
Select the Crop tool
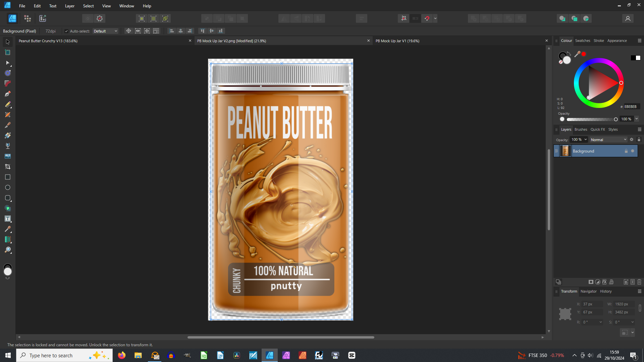point(8,167)
